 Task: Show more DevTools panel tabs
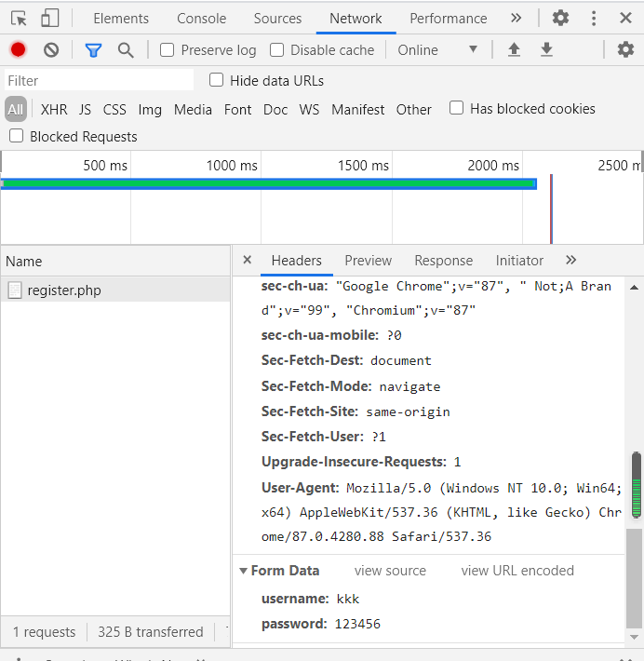tap(517, 18)
